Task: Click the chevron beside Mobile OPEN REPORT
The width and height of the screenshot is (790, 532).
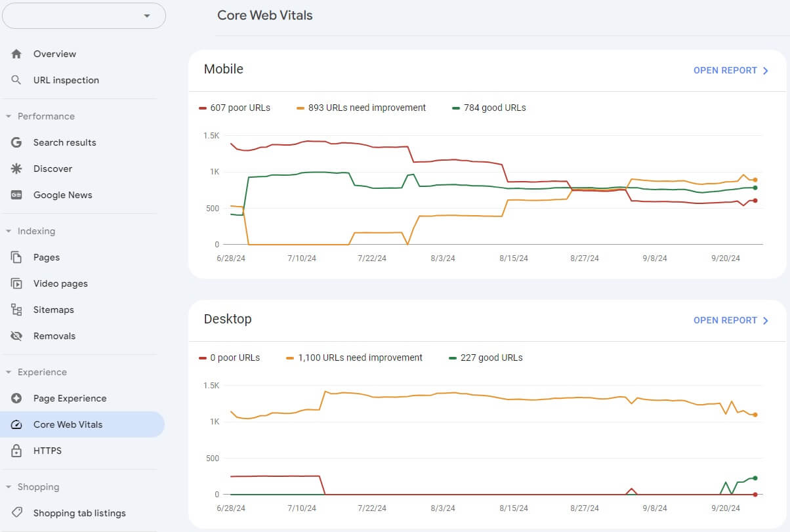Action: [765, 70]
